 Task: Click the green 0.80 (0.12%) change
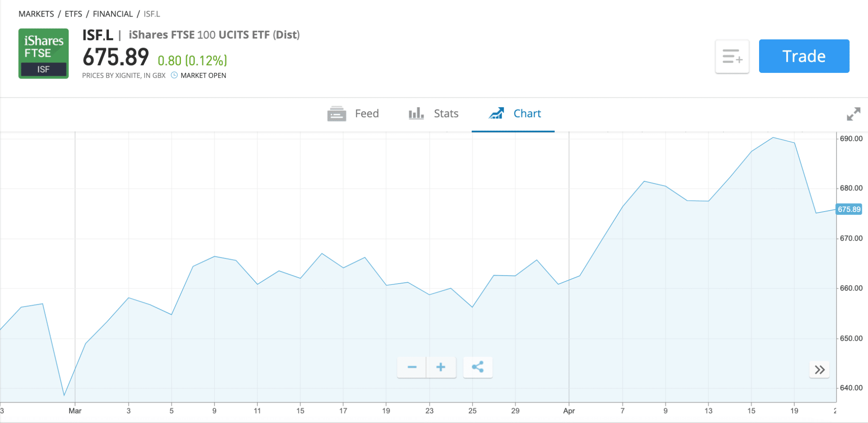(x=192, y=61)
